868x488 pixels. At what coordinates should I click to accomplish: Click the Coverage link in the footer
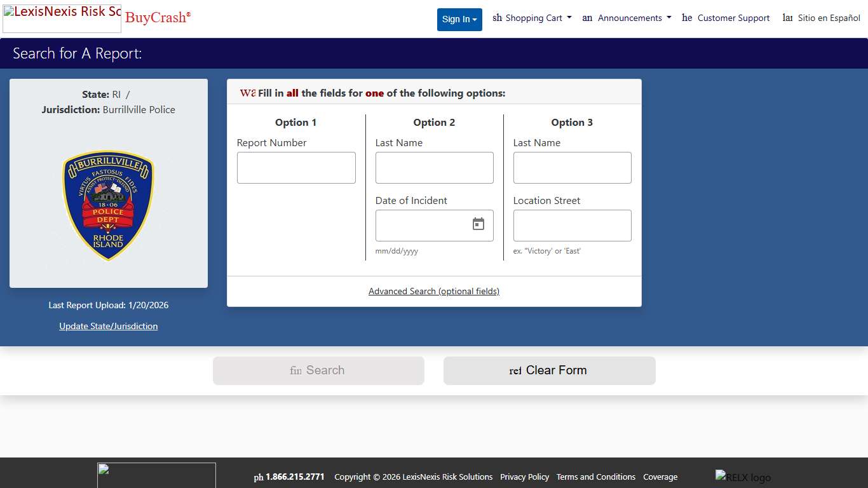click(660, 477)
